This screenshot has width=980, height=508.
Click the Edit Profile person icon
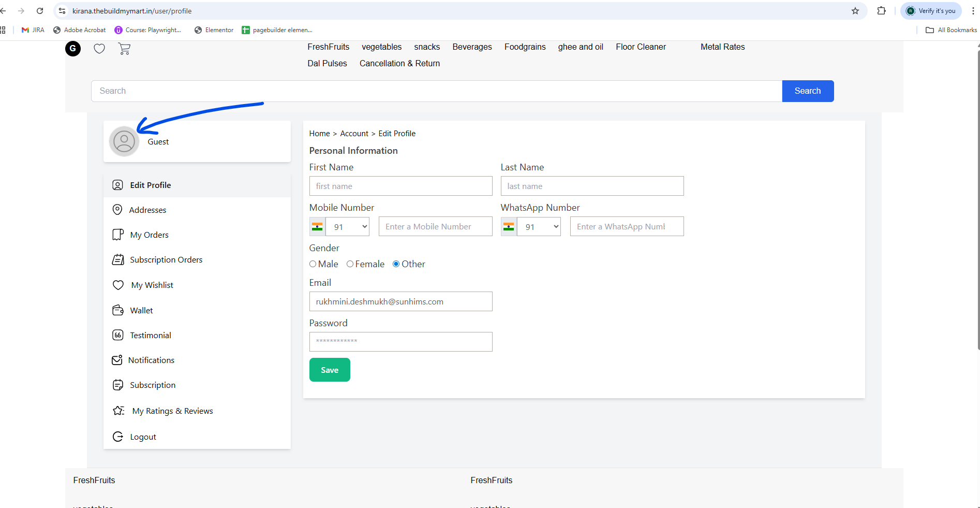click(118, 185)
